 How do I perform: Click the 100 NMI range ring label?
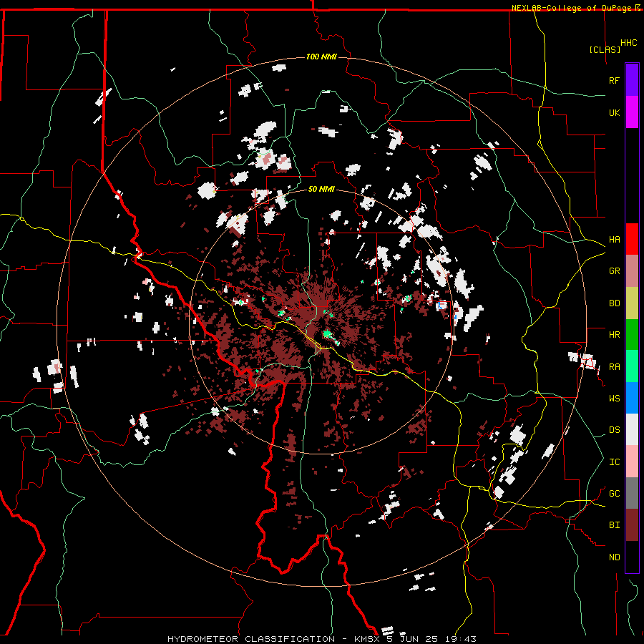click(x=321, y=57)
